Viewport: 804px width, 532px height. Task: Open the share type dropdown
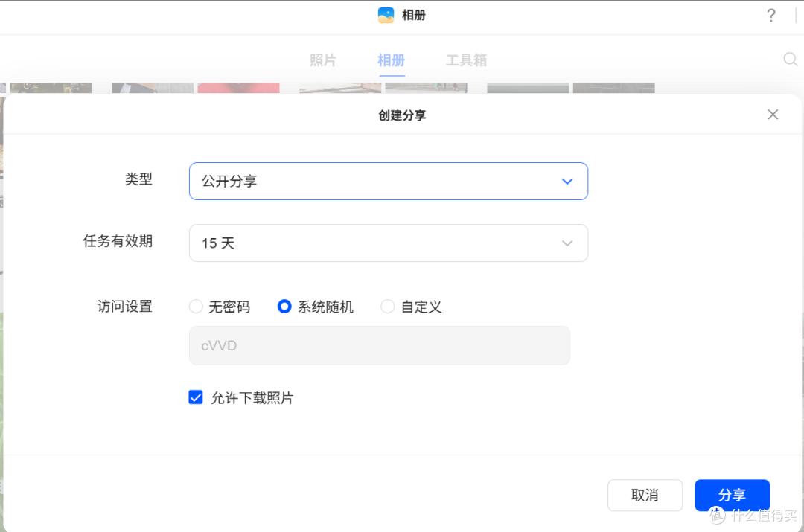point(388,182)
